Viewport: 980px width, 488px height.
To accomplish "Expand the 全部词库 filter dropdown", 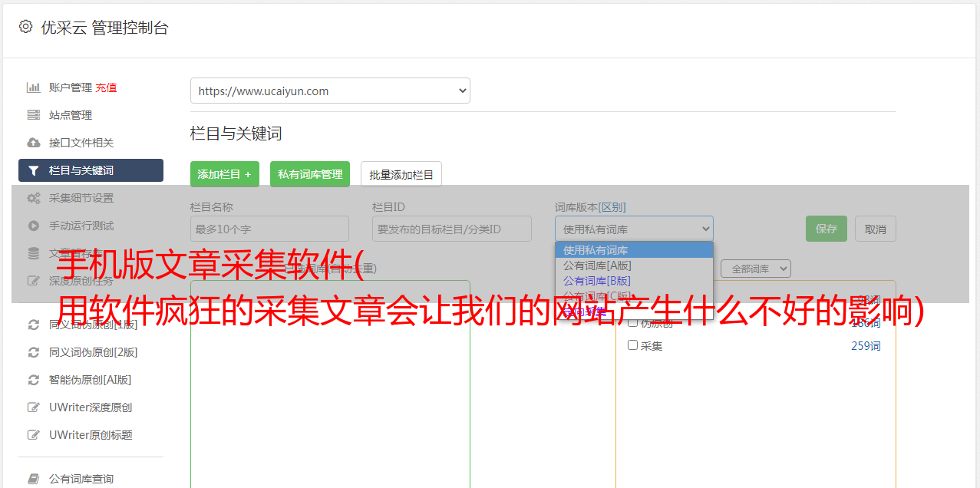I will point(755,269).
